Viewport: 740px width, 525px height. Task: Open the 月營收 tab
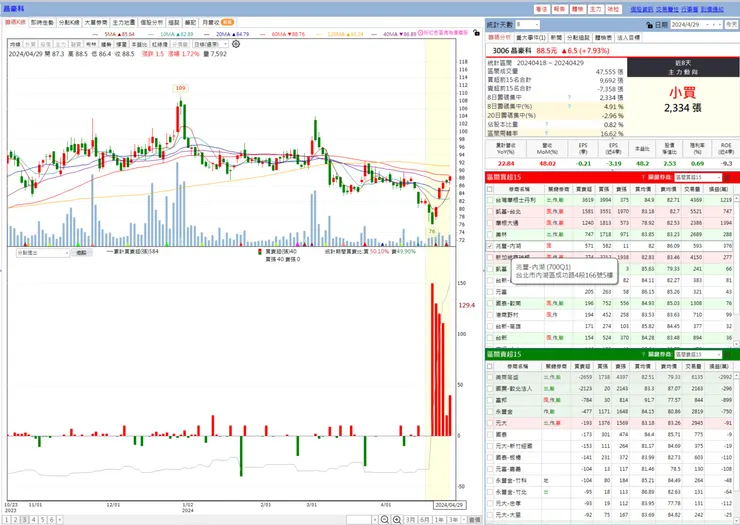(217, 22)
